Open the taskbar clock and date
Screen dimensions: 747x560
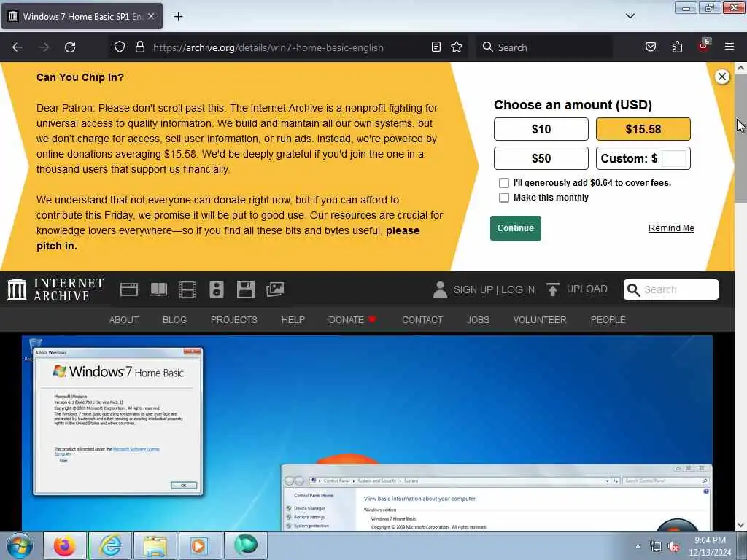coord(710,546)
